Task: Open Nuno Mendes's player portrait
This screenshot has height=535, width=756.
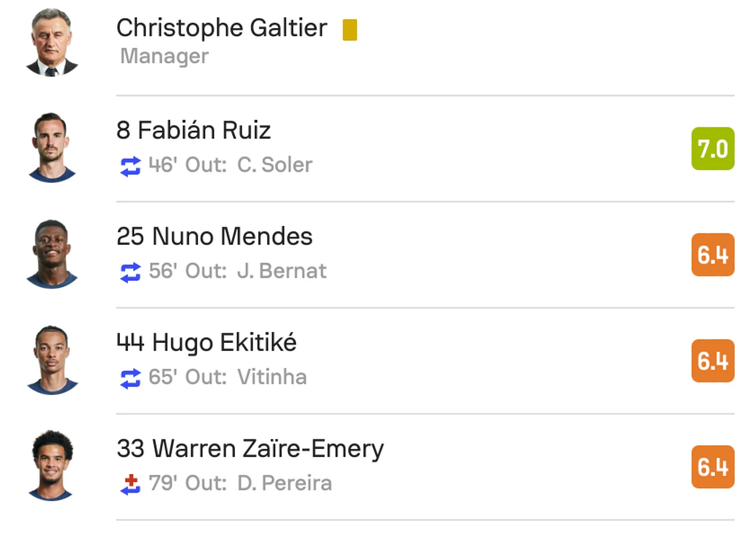Action: point(52,254)
